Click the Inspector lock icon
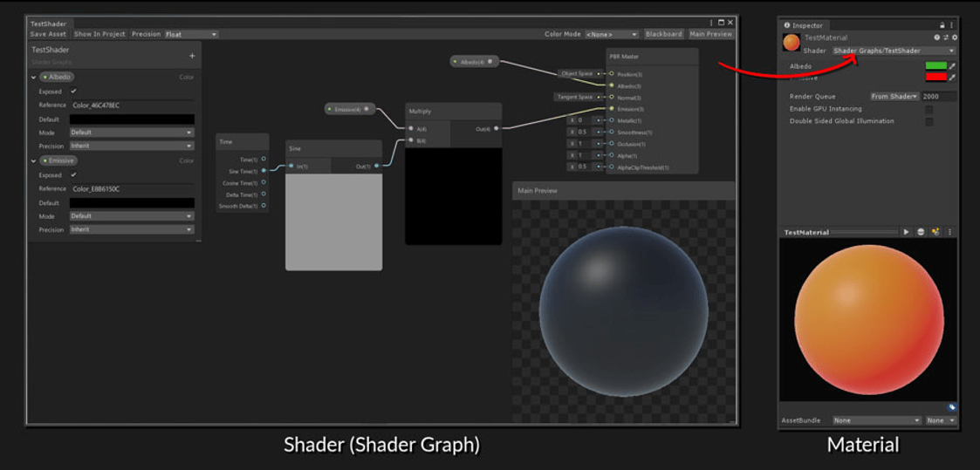Screen dimensions: 980x470 (x=942, y=25)
